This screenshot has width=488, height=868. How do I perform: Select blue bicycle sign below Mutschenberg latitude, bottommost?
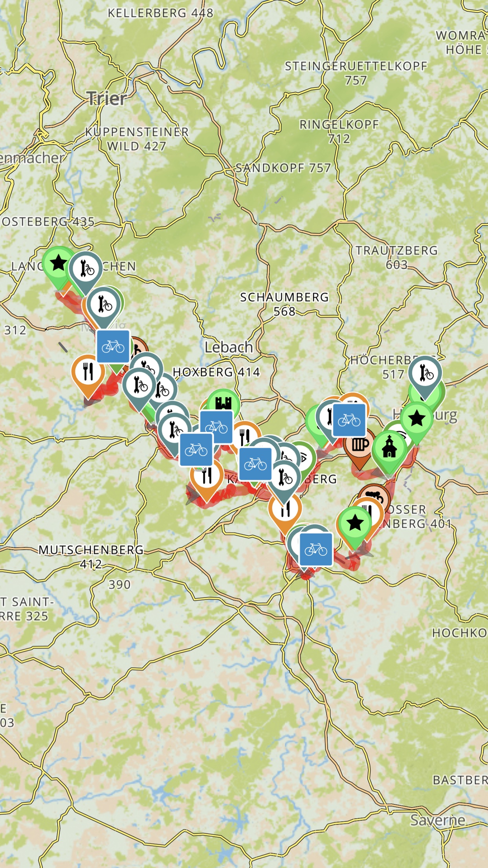tap(316, 549)
